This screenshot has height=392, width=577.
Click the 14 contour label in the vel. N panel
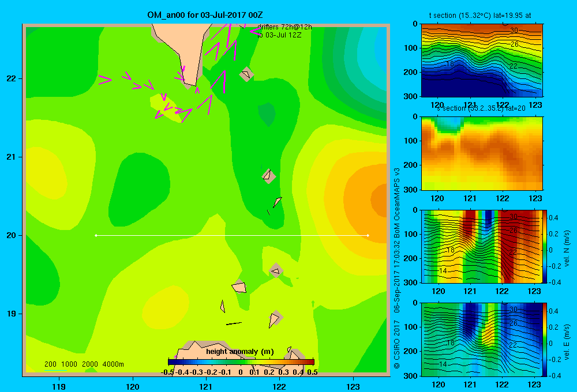[x=443, y=270]
